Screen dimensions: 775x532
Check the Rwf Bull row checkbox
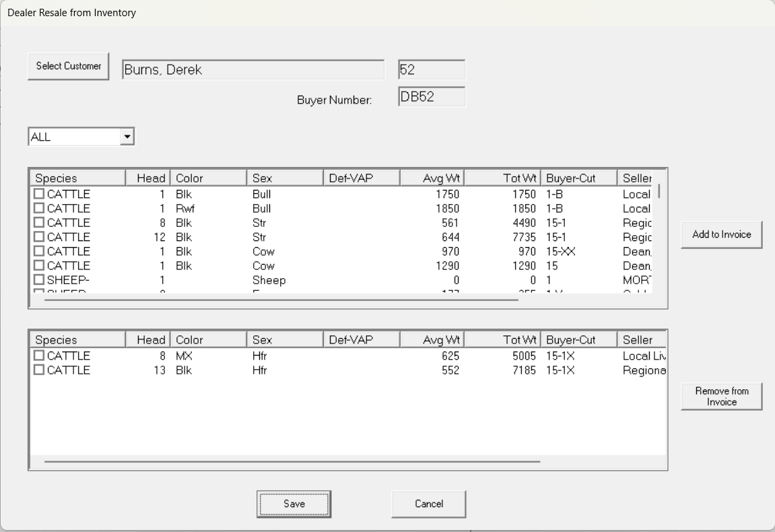pos(38,208)
